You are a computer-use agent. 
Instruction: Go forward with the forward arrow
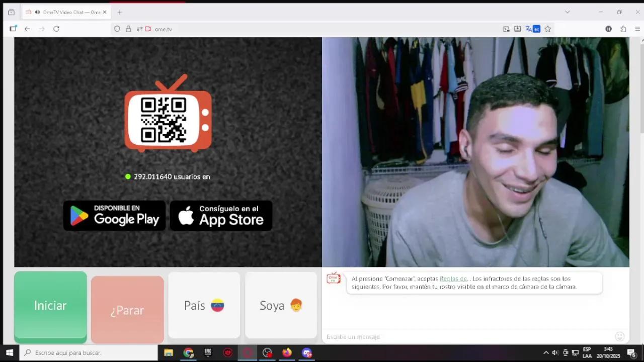42,29
